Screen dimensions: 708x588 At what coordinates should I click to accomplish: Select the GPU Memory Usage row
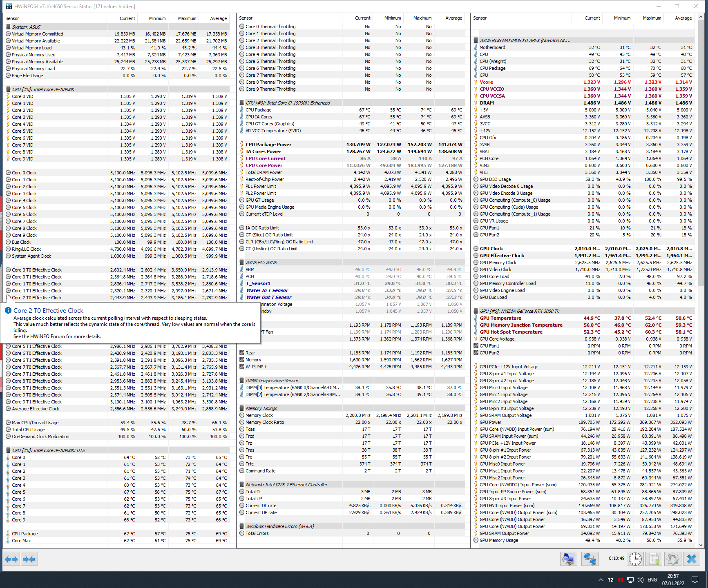(x=584, y=540)
